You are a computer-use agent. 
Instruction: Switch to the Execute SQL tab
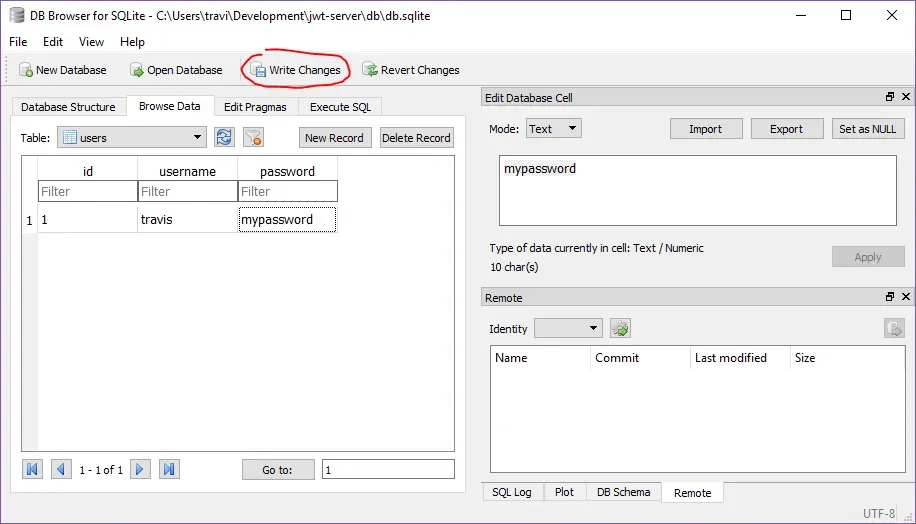click(x=340, y=107)
